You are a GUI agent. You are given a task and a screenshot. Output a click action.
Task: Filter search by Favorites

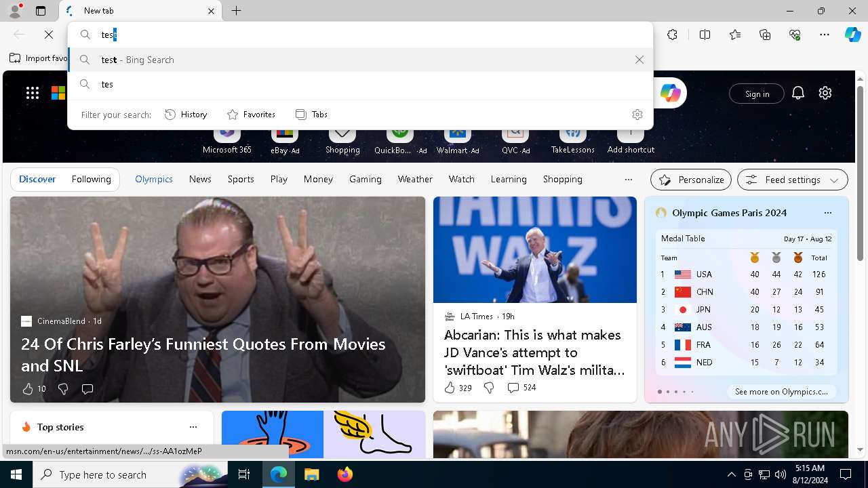(251, 115)
